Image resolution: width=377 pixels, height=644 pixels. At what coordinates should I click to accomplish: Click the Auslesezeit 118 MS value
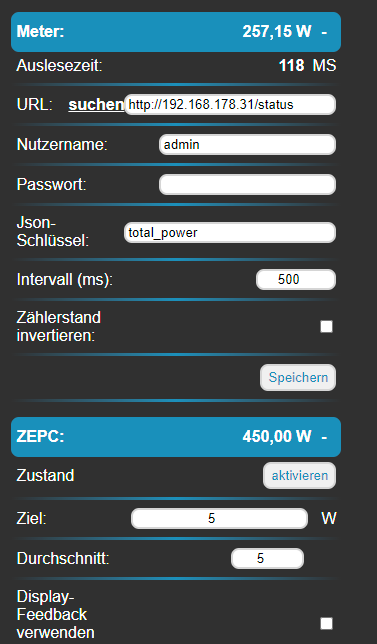[308, 65]
